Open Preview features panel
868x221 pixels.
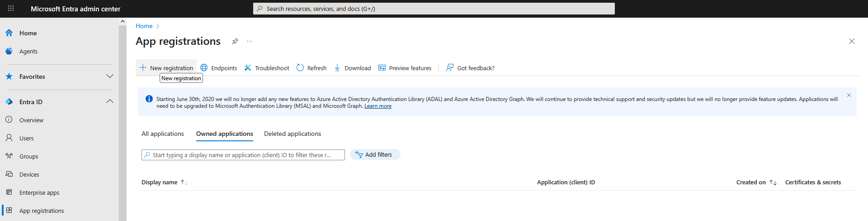coord(405,68)
